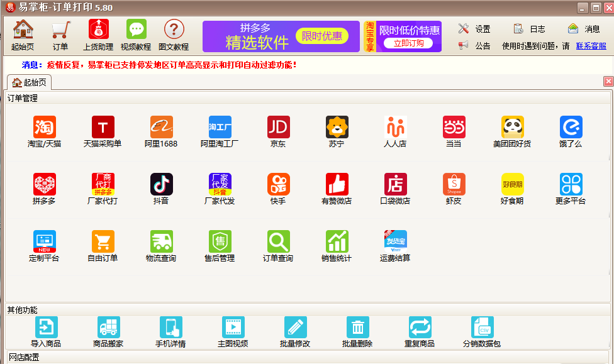The image size is (614, 364).
Task: Click the 联系客服 link
Action: (x=591, y=46)
